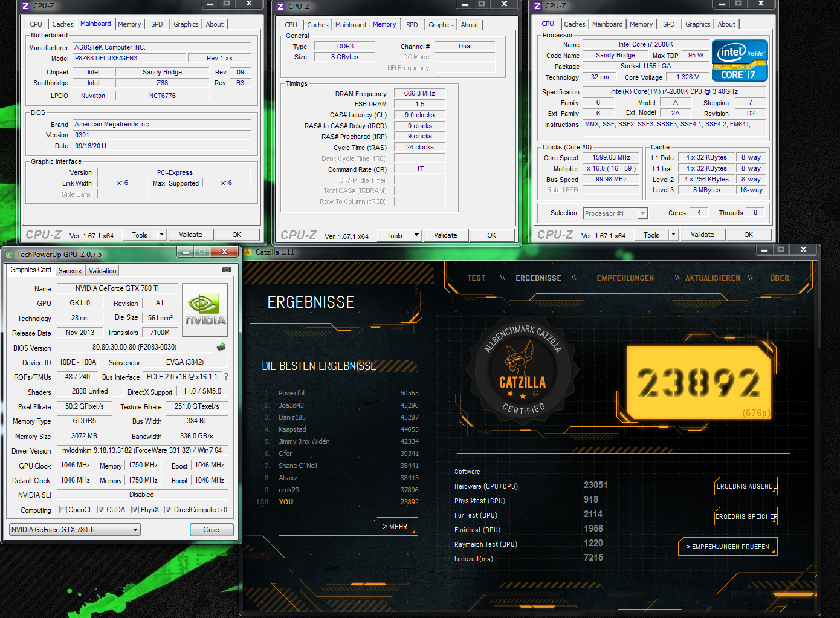Click Catzilla title bar app icon
The height and width of the screenshot is (618, 840).
248,252
